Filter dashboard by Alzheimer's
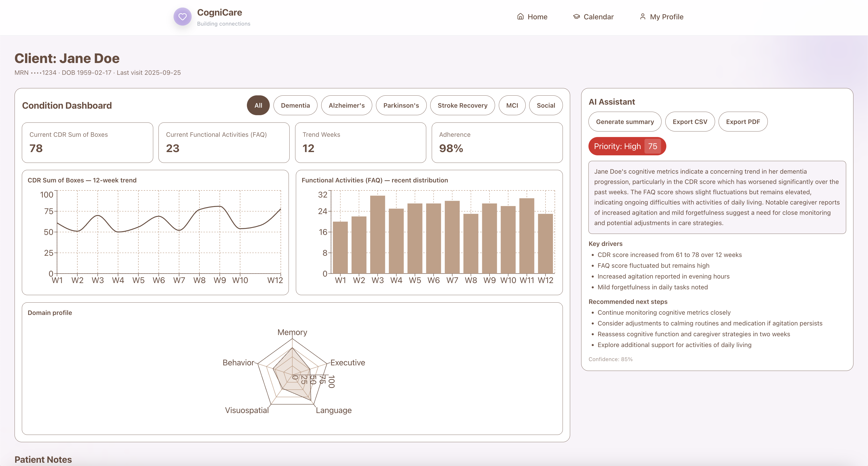This screenshot has height=466, width=868. (346, 105)
